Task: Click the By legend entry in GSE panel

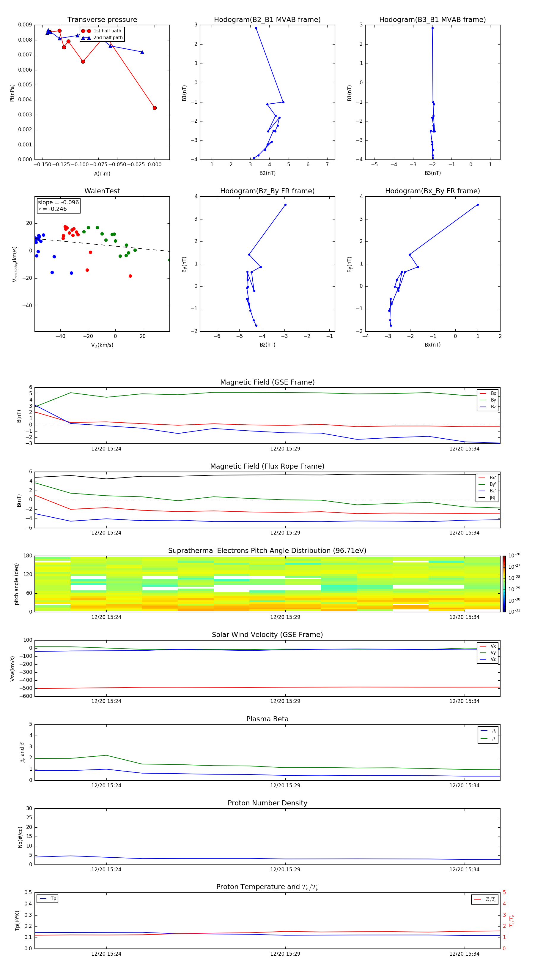Action: 488,400
